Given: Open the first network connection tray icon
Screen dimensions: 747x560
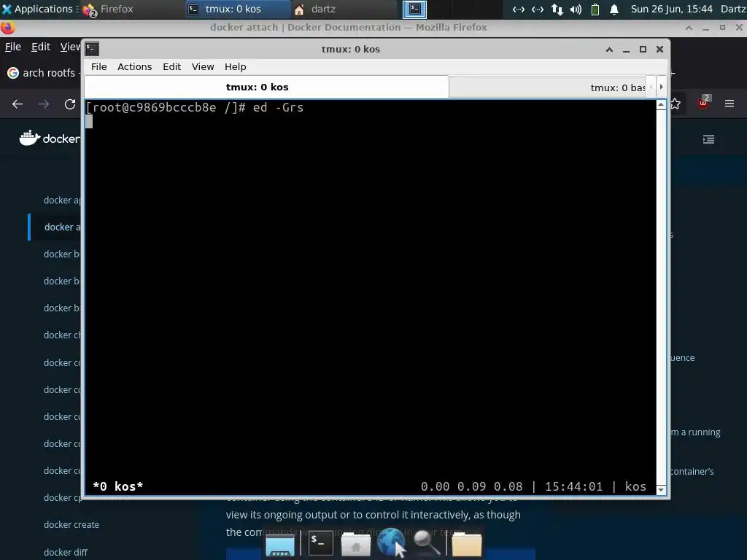Looking at the screenshot, I should click(x=519, y=9).
